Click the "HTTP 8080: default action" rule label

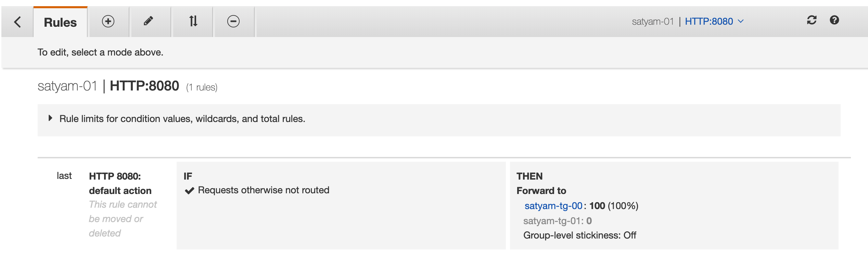[120, 183]
